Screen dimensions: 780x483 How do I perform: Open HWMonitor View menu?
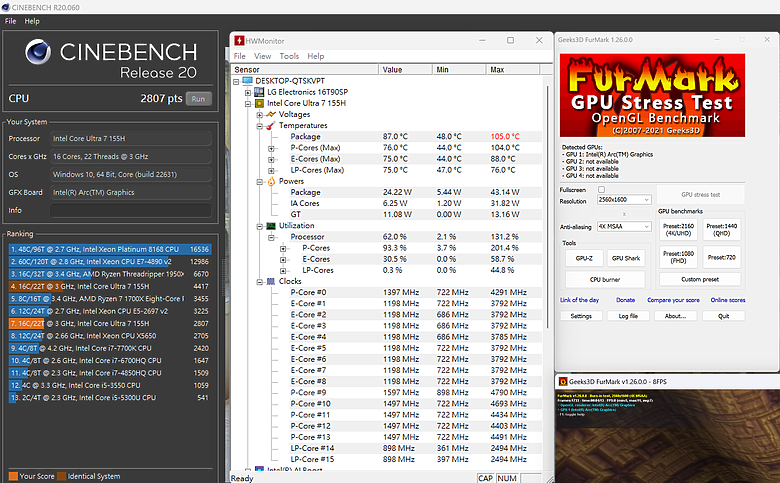click(262, 56)
